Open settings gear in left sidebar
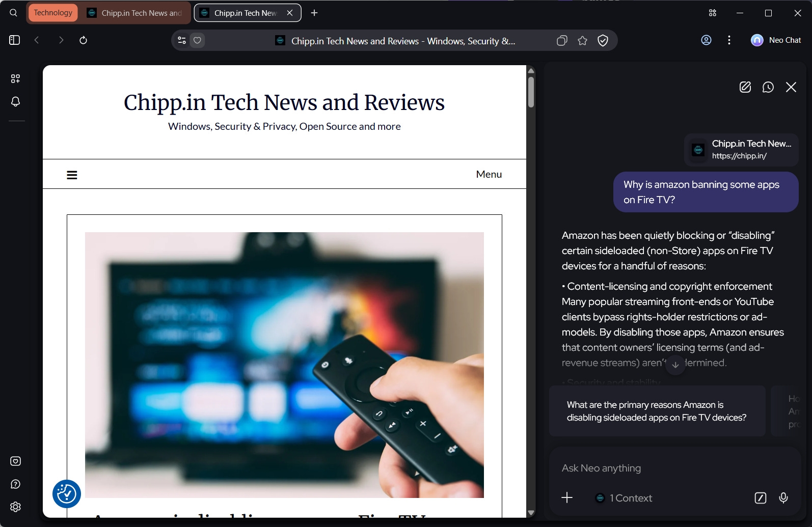812x527 pixels. click(x=16, y=507)
